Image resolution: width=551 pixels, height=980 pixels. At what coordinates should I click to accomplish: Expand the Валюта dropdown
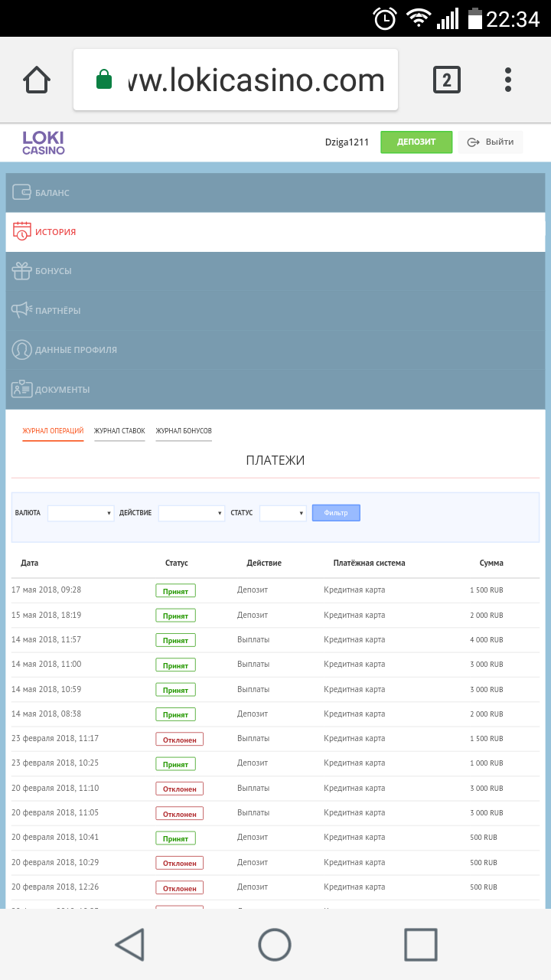click(80, 513)
